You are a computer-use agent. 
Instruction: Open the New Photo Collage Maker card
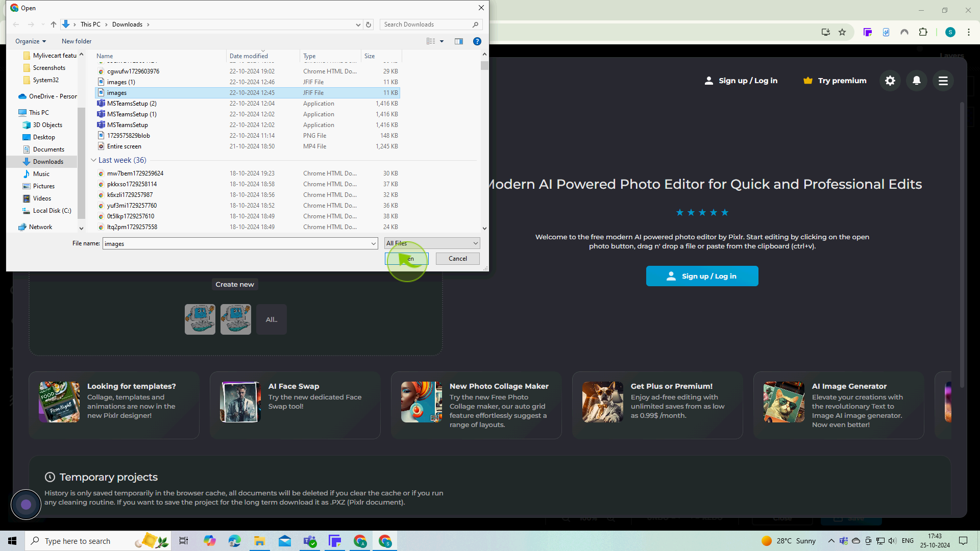point(476,405)
